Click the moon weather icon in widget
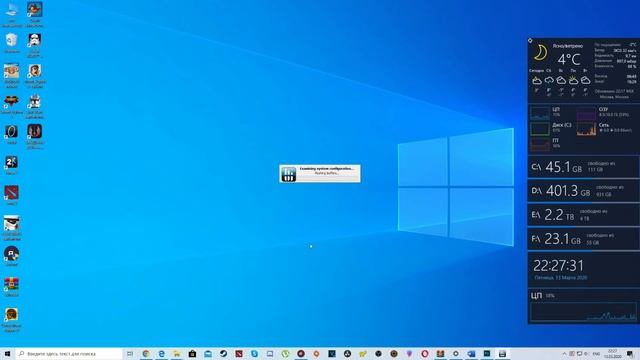640x360 pixels. click(540, 53)
